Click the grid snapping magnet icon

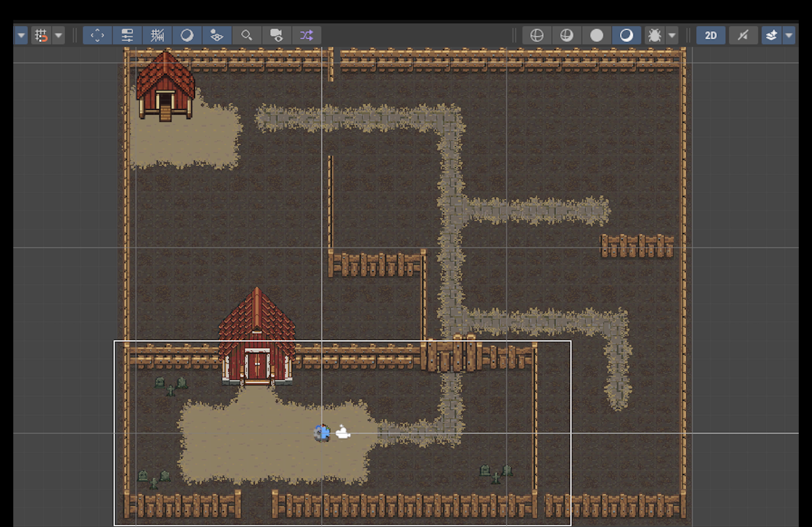coord(41,35)
